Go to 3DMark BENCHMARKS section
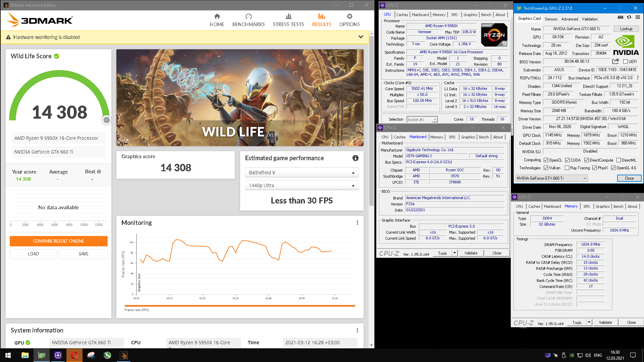Image resolution: width=644 pixels, height=362 pixels. [249, 20]
